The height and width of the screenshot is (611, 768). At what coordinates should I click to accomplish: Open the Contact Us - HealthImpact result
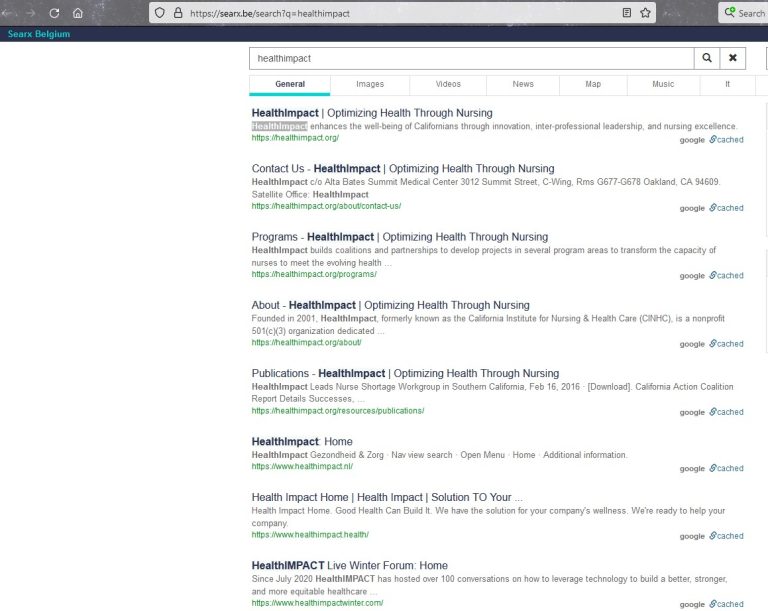(x=402, y=168)
